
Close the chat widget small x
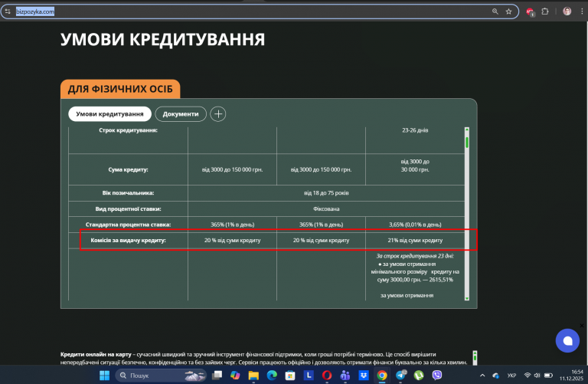coord(582,326)
